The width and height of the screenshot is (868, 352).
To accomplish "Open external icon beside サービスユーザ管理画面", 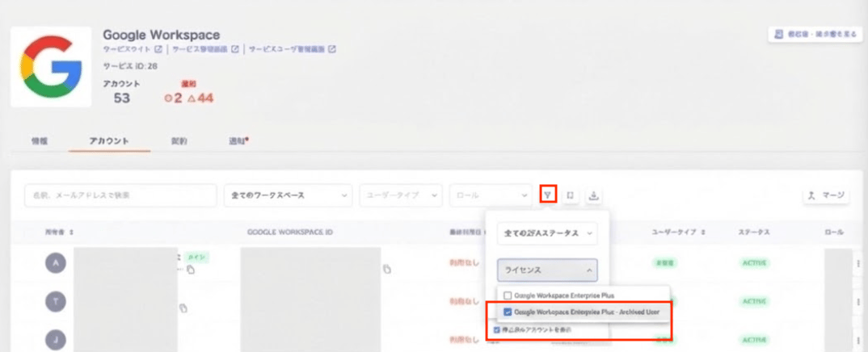I will pos(332,49).
